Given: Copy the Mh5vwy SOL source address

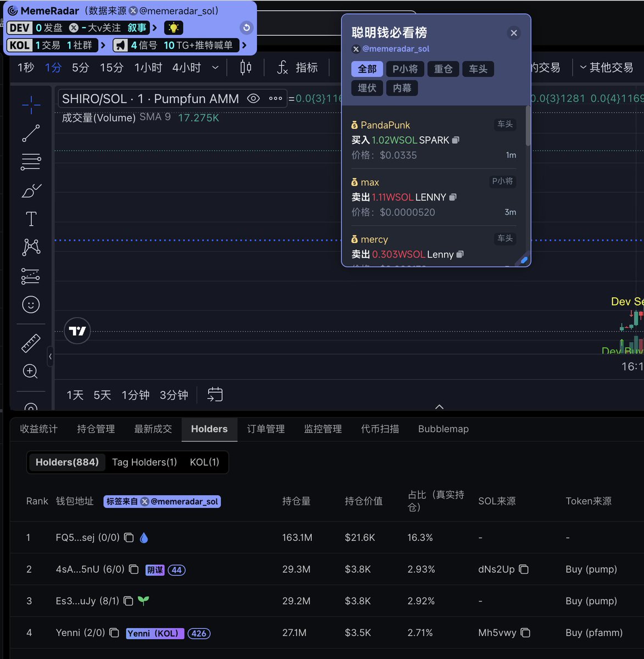Looking at the screenshot, I should click(x=525, y=633).
